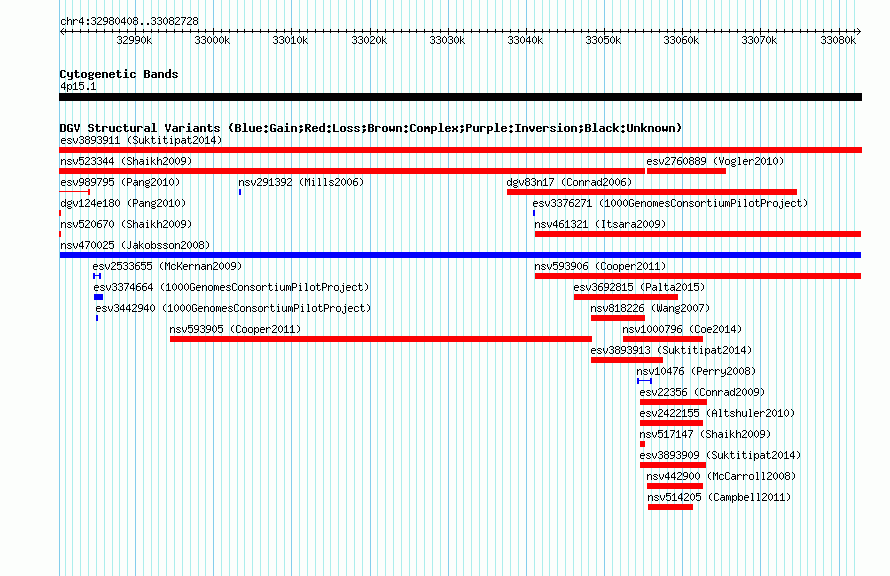Image resolution: width=890 pixels, height=576 pixels.
Task: Click the red loss bar under esv3893911
Action: click(x=460, y=150)
